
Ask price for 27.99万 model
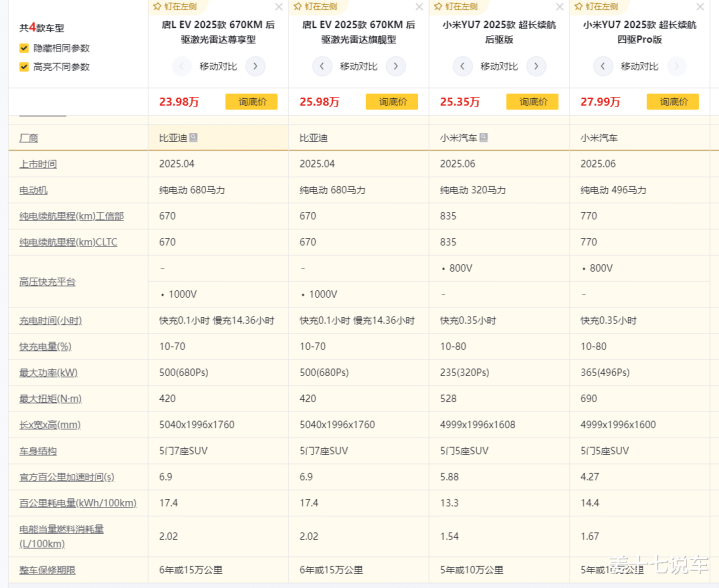(673, 102)
